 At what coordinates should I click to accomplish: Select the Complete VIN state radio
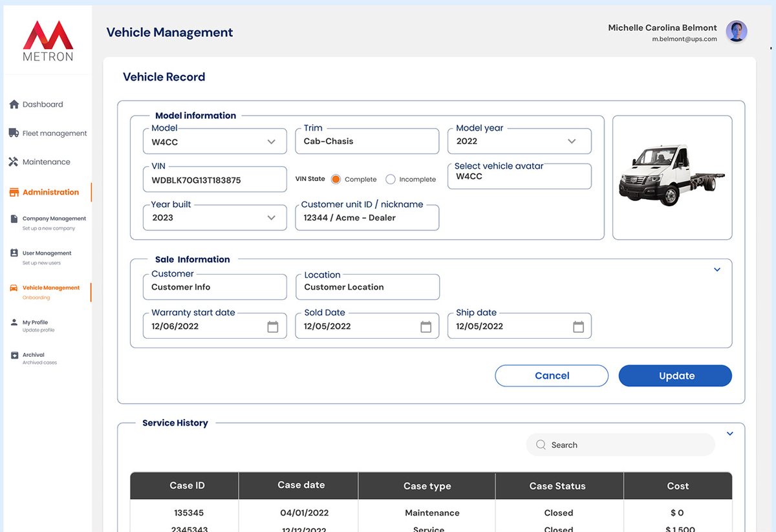[x=336, y=179]
